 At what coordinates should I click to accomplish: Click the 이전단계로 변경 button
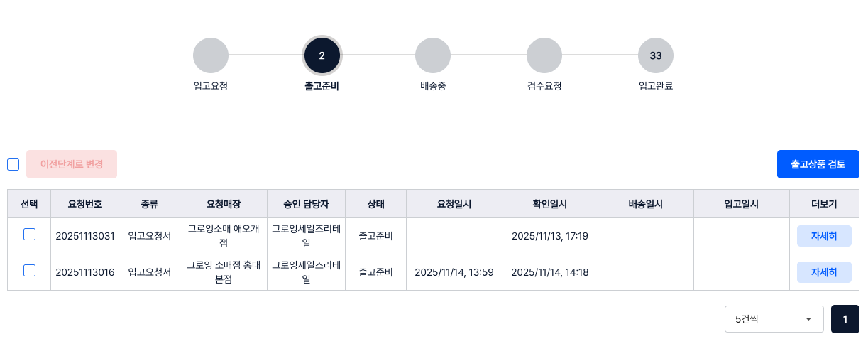point(72,164)
